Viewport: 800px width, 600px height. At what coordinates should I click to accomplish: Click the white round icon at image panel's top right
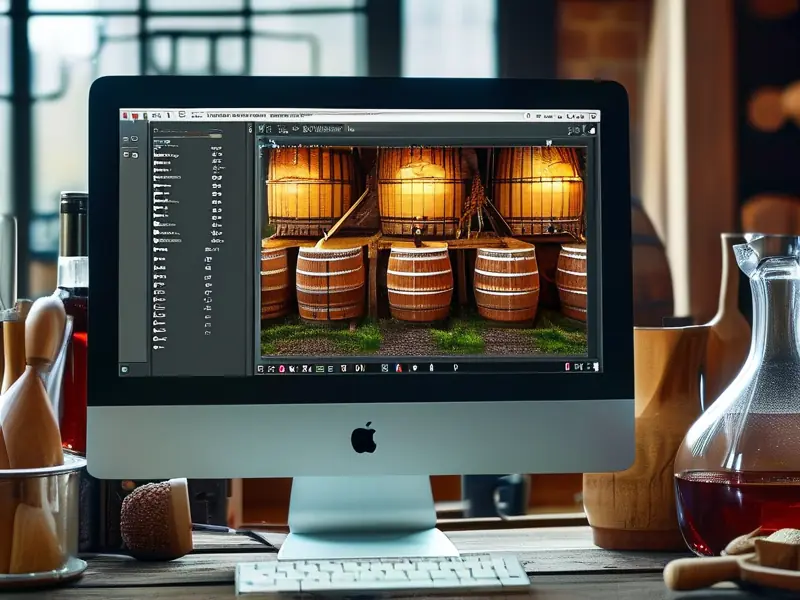coord(592,131)
